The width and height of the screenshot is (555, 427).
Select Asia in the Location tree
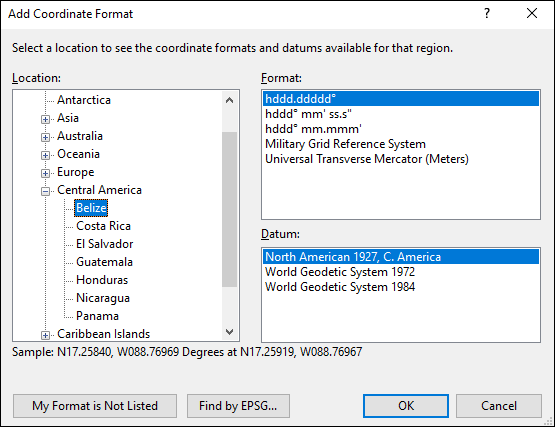click(68, 118)
